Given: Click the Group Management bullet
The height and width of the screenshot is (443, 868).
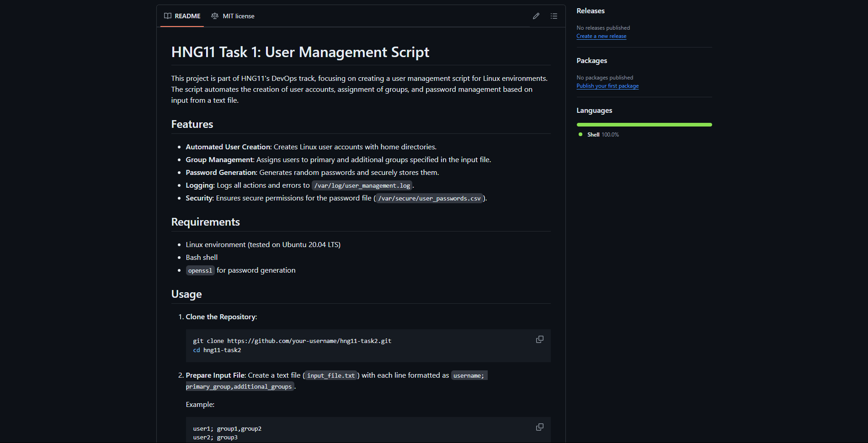Looking at the screenshot, I should [338, 160].
